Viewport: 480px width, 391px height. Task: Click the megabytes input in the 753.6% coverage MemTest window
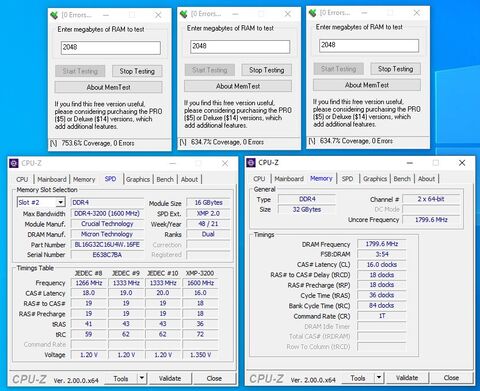click(111, 48)
